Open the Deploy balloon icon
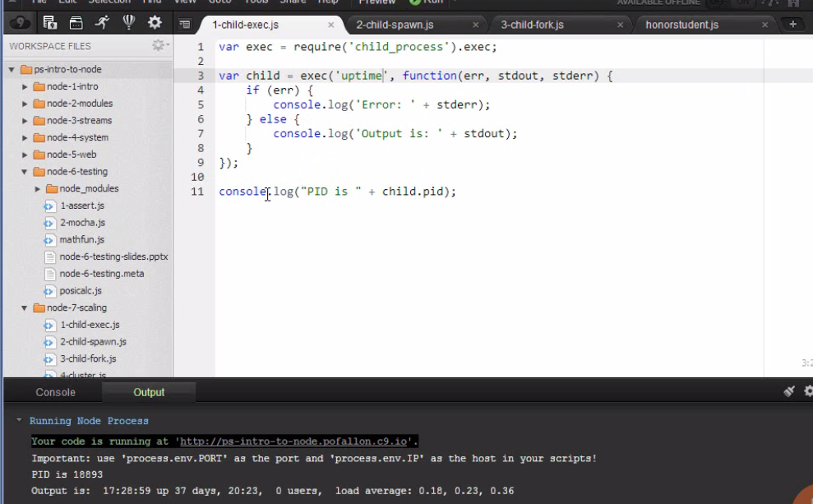Image resolution: width=813 pixels, height=504 pixels. pos(128,21)
